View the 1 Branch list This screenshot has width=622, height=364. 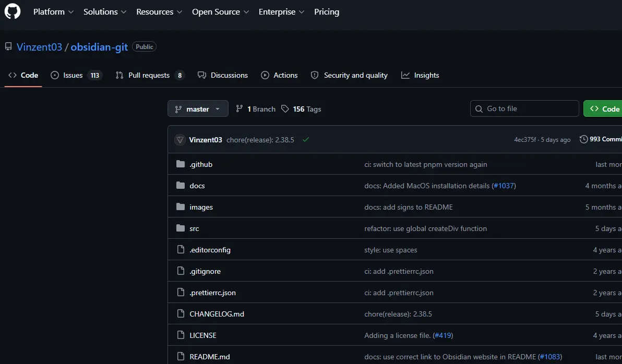click(256, 108)
